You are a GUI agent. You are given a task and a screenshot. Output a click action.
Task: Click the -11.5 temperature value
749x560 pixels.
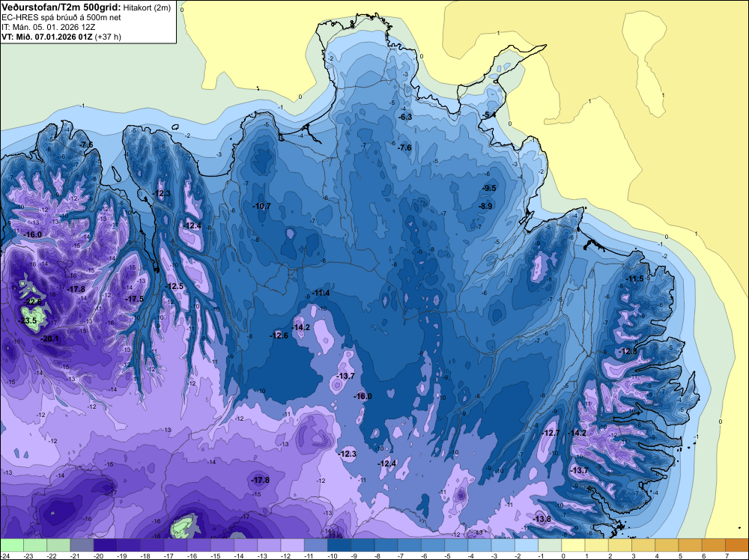[x=635, y=279]
